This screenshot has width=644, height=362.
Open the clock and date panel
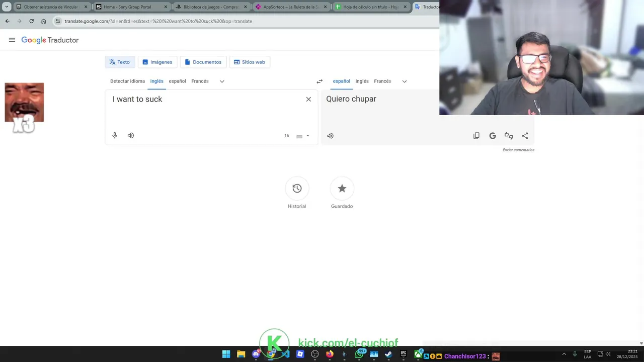[628, 354]
